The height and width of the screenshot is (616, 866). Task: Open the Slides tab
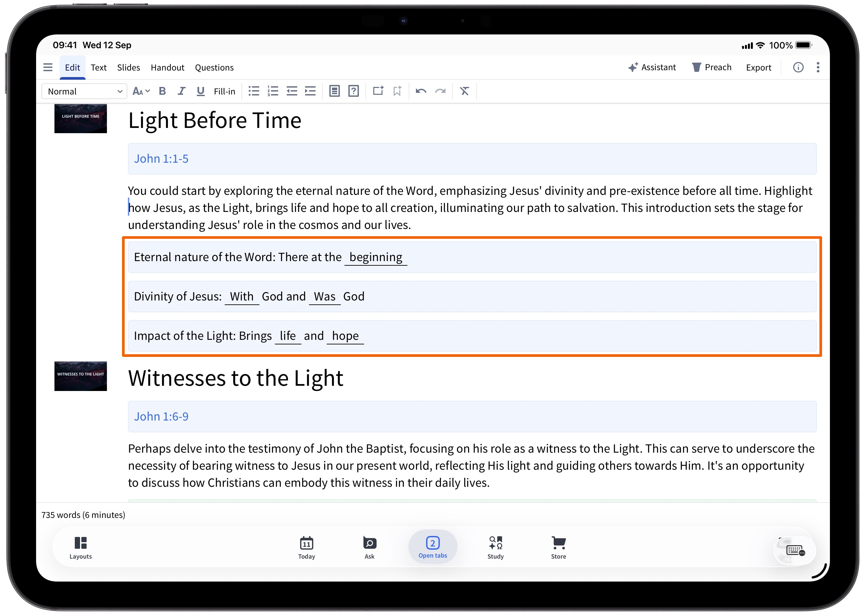[x=128, y=68]
